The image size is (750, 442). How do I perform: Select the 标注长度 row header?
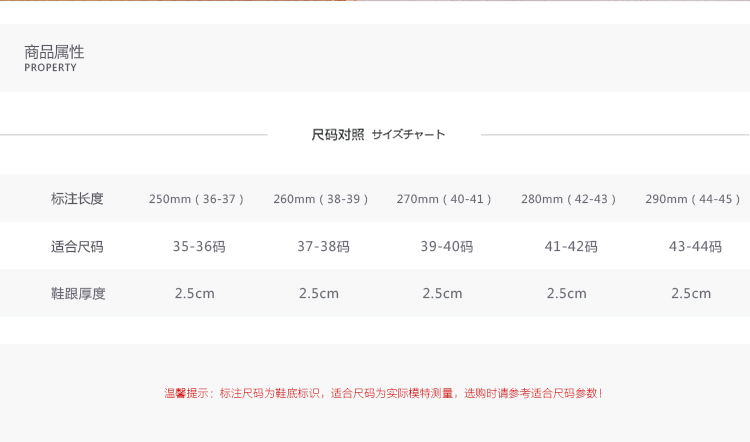77,199
